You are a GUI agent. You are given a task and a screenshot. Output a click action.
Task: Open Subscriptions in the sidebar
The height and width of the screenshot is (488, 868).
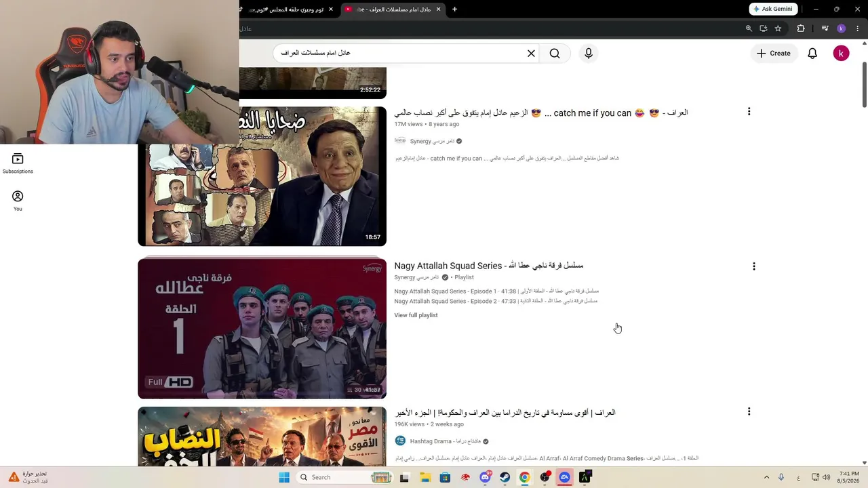(18, 163)
